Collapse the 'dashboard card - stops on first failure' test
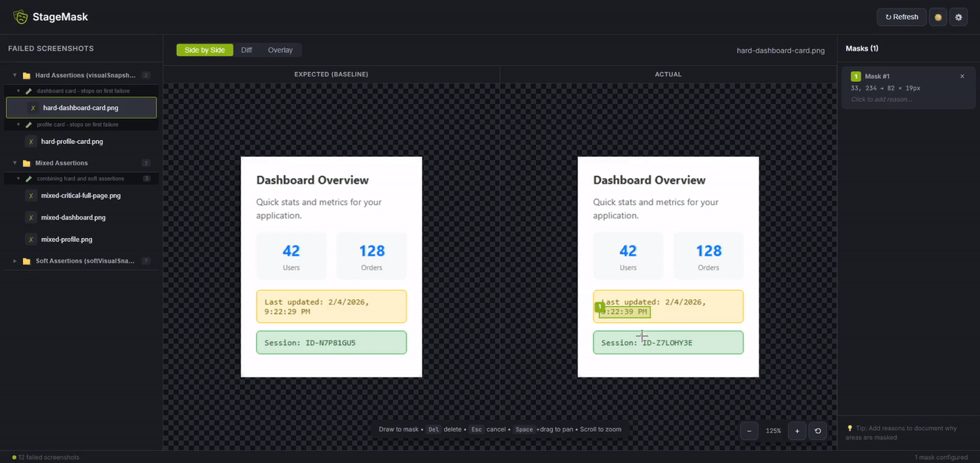Screen dimensions: 980x463 (x=19, y=91)
